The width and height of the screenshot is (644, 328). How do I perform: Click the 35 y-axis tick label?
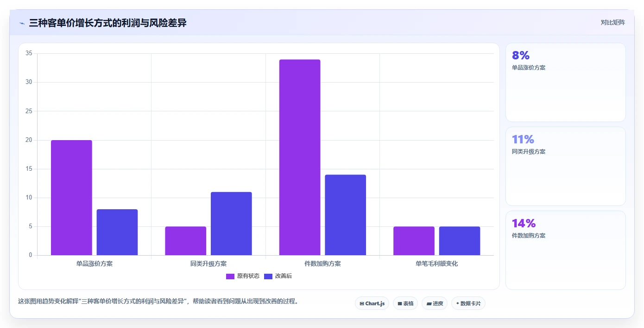coord(29,53)
